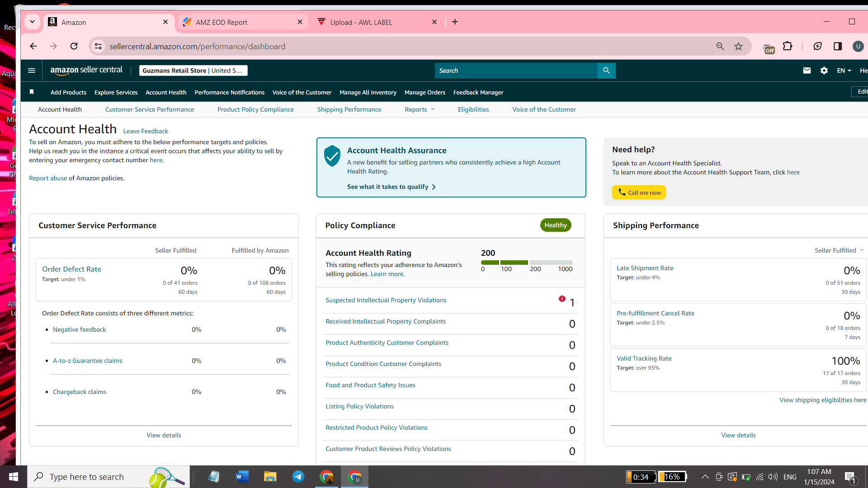Bookmark this page with the star icon

pyautogui.click(x=738, y=46)
